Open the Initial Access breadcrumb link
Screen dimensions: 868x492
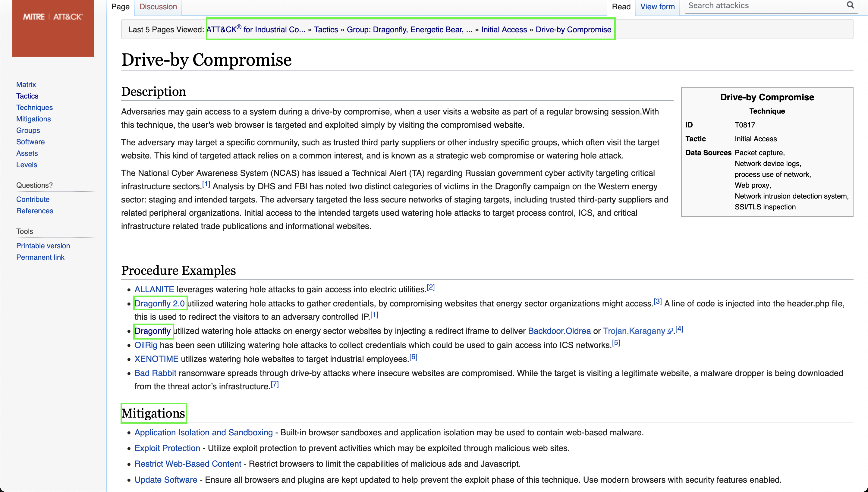pyautogui.click(x=504, y=30)
